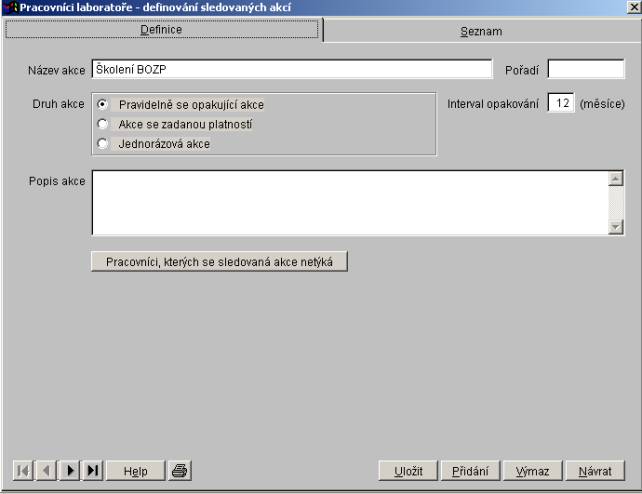This screenshot has width=642, height=494.
Task: Go to the previous record
Action: coord(46,470)
